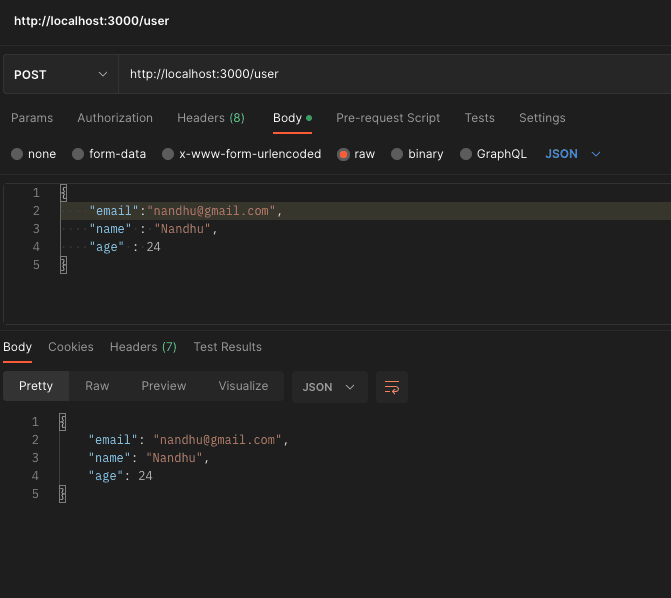Choose x-www-form-urlencoded body option

(168, 154)
